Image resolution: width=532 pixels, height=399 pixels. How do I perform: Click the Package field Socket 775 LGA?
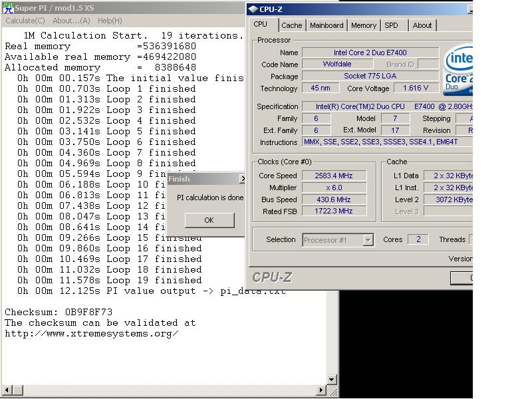370,76
